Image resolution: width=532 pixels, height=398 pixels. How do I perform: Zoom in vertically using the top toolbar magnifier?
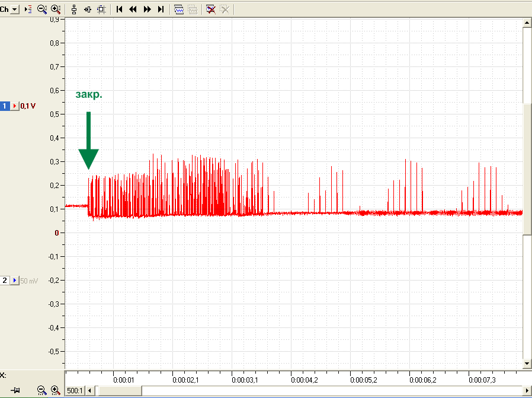pos(56,9)
